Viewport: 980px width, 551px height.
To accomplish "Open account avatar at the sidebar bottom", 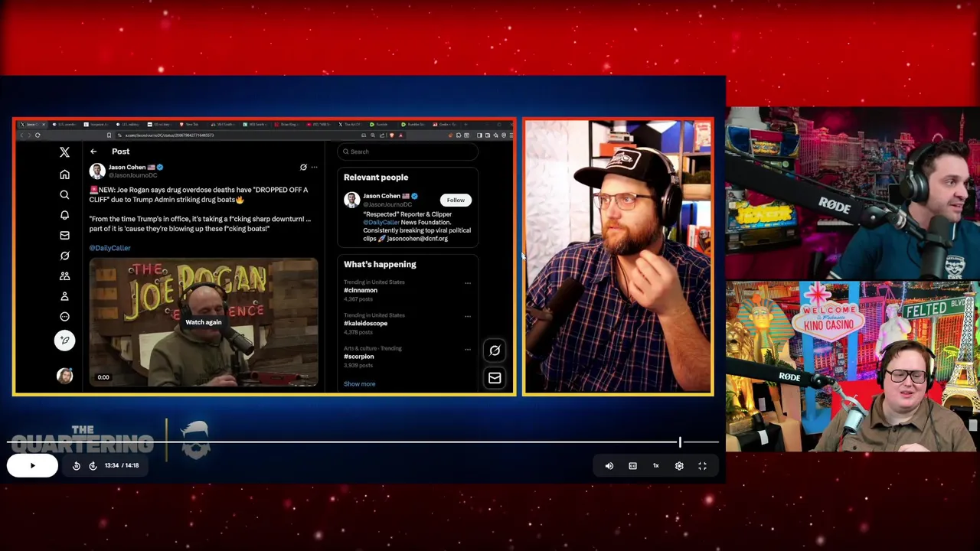I will tap(64, 376).
